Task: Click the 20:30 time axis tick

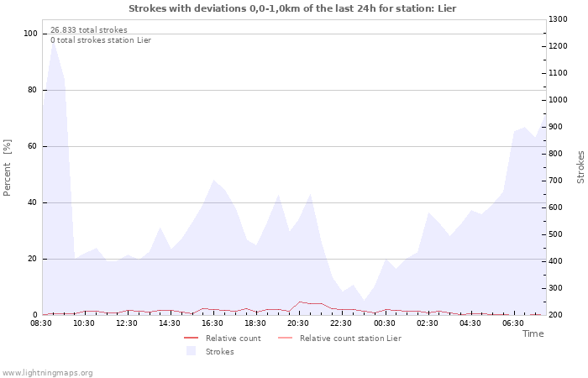Action: [298, 323]
